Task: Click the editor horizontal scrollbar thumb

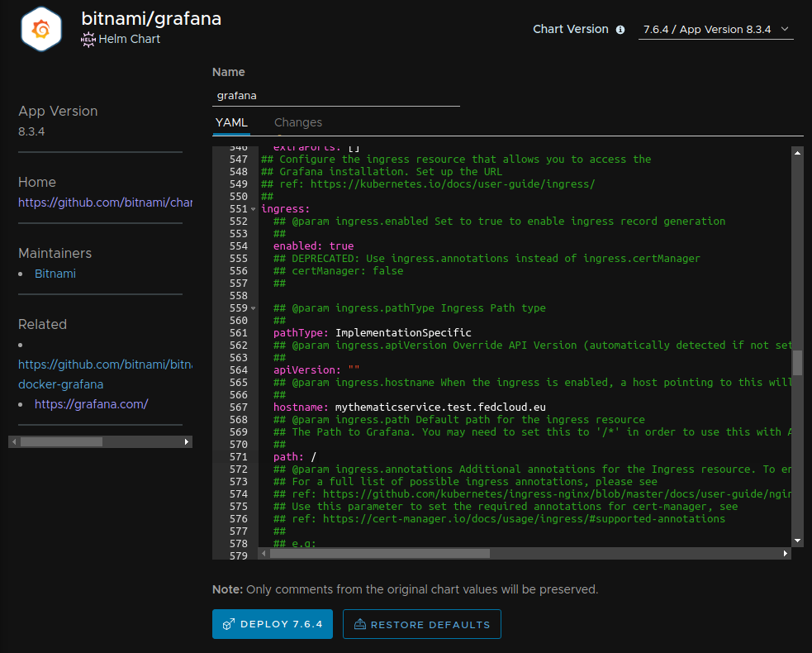Action: point(380,554)
